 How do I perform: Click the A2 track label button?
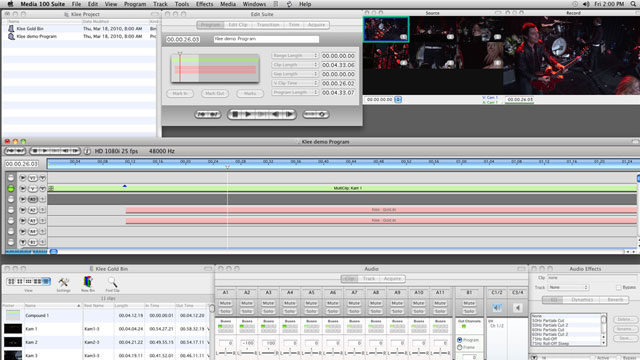pyautogui.click(x=33, y=210)
